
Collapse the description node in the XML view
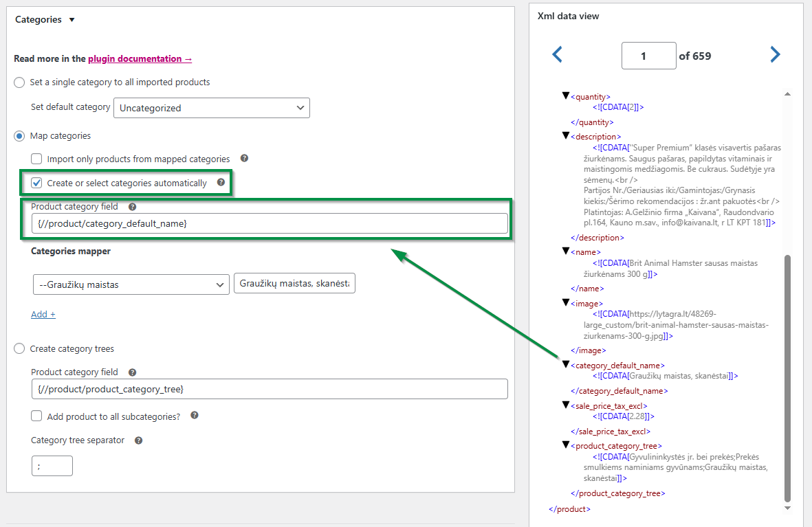(x=566, y=136)
